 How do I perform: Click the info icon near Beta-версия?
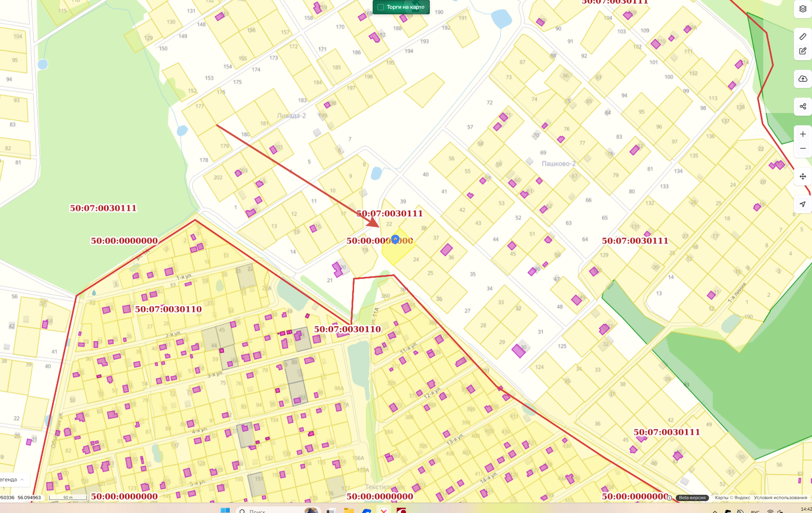click(x=669, y=498)
